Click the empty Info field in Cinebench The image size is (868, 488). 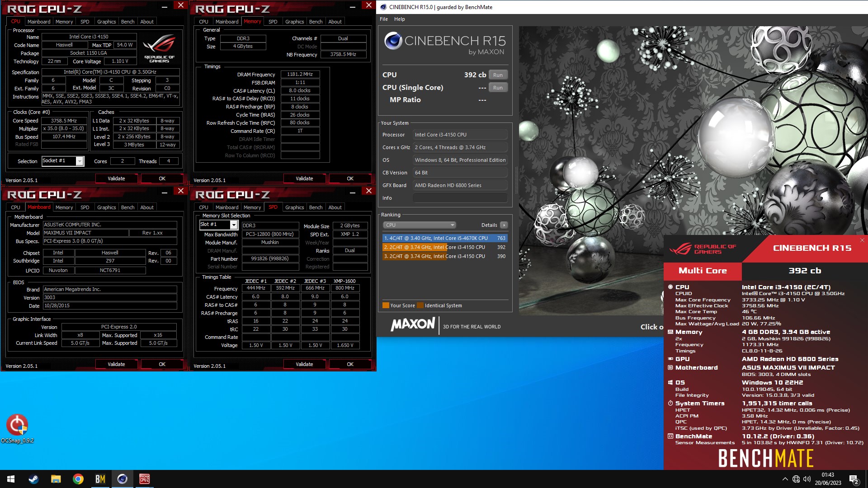tap(460, 198)
